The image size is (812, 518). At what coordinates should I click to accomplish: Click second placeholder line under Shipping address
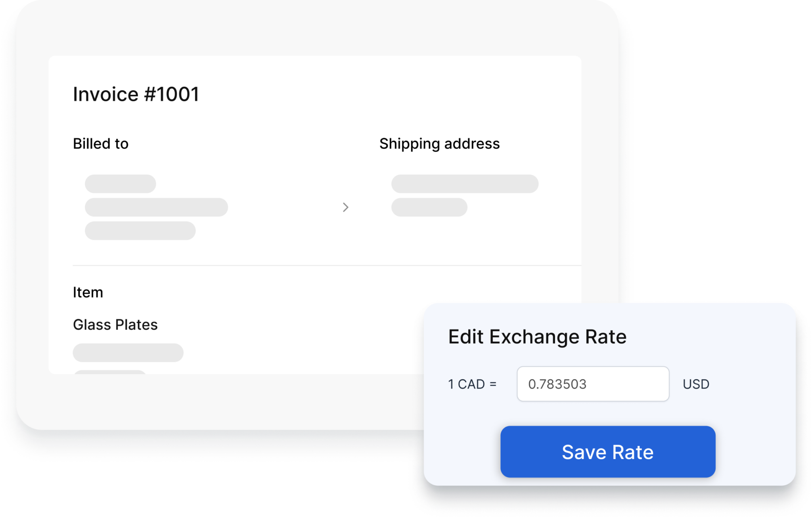point(429,207)
